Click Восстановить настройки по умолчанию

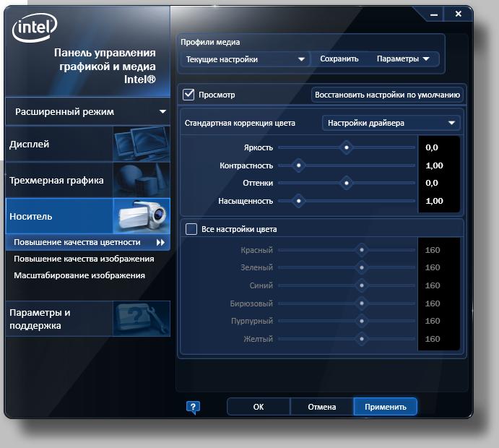387,95
